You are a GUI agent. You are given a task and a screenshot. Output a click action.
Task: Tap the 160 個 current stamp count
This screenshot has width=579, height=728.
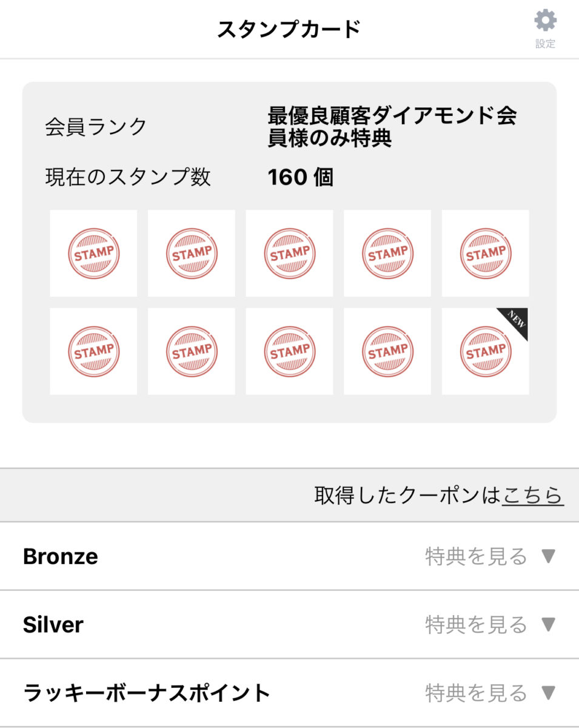click(300, 177)
